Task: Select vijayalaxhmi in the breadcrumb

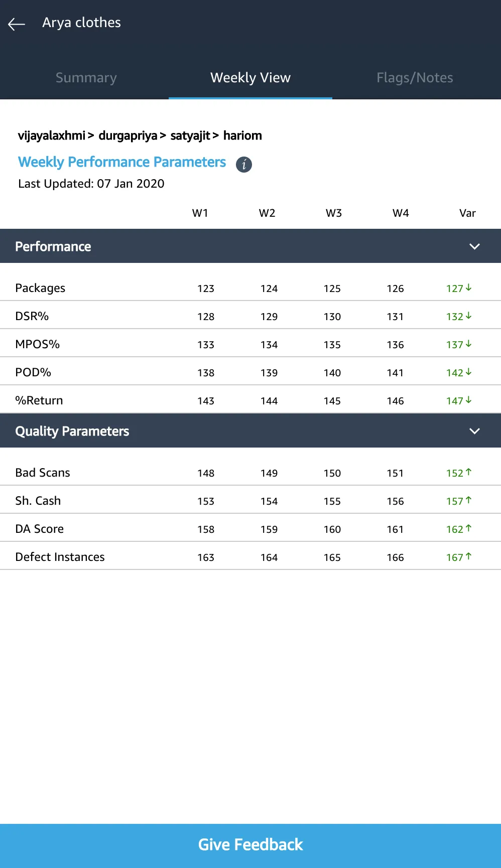Action: pyautogui.click(x=51, y=135)
